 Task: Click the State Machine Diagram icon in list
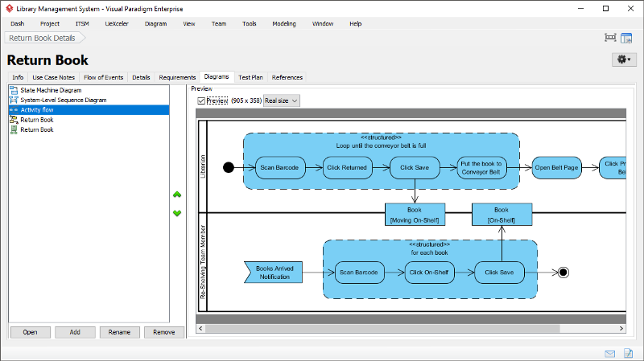pos(14,90)
